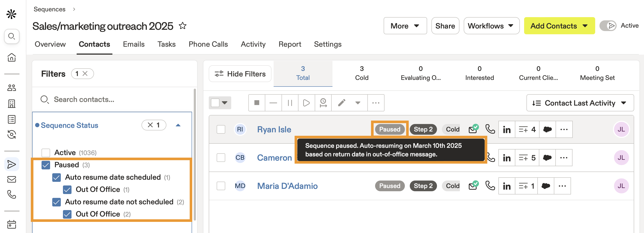Click email verified icon in Maria D'Adamio row
Image resolution: width=644 pixels, height=233 pixels.
point(474,185)
